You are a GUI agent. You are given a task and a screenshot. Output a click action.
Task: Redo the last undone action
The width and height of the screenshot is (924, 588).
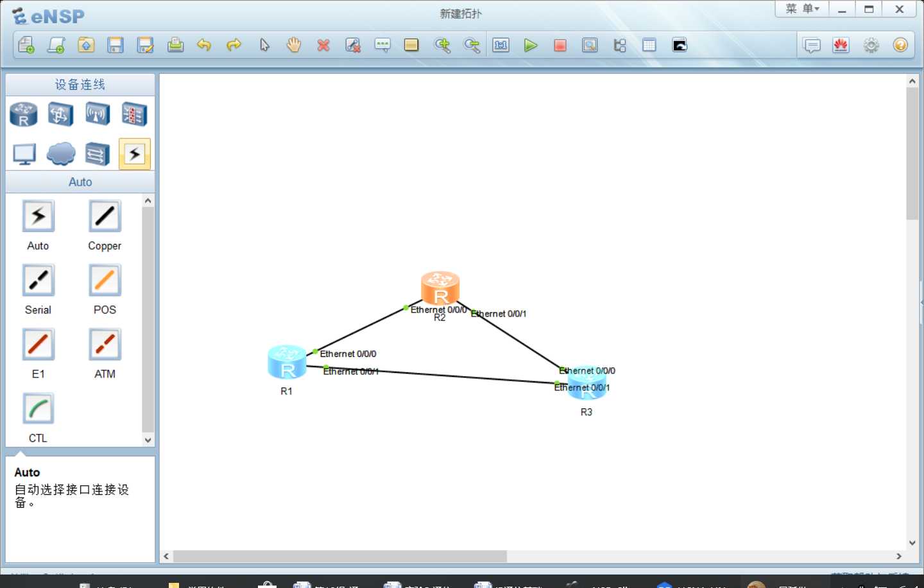(x=234, y=45)
